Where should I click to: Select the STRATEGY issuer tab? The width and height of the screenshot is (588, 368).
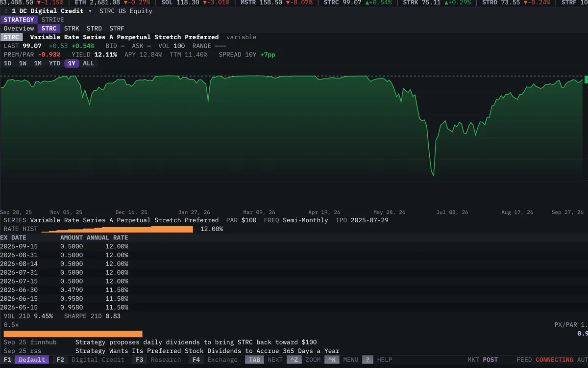[19, 20]
